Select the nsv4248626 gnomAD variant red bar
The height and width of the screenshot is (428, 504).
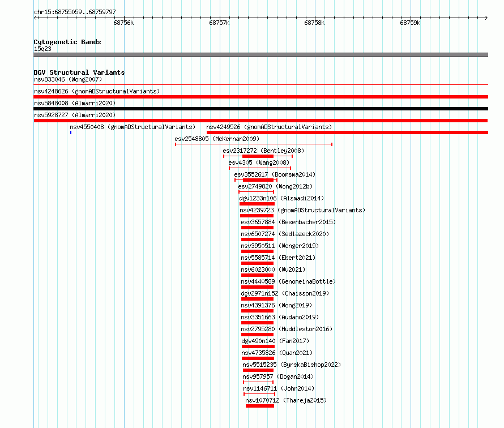coord(260,97)
